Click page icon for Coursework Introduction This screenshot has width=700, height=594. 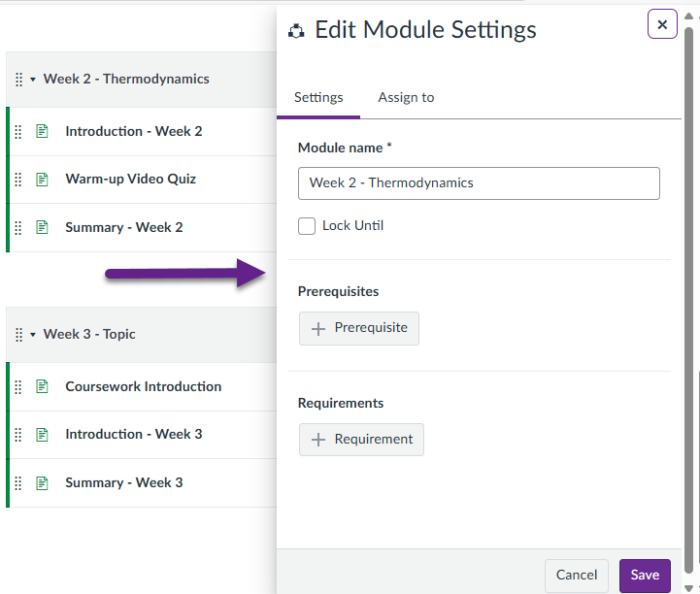click(42, 386)
